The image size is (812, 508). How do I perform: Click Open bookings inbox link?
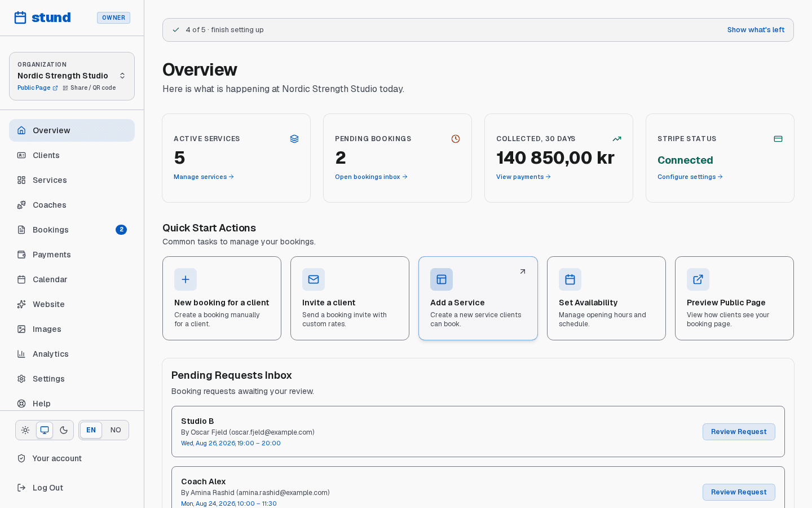pos(371,177)
